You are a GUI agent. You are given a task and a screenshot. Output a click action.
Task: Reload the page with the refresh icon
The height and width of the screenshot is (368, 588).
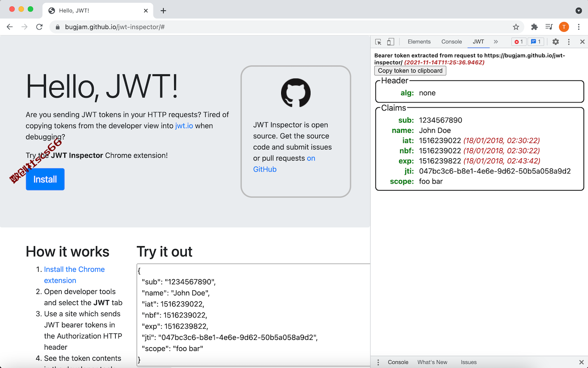point(40,27)
